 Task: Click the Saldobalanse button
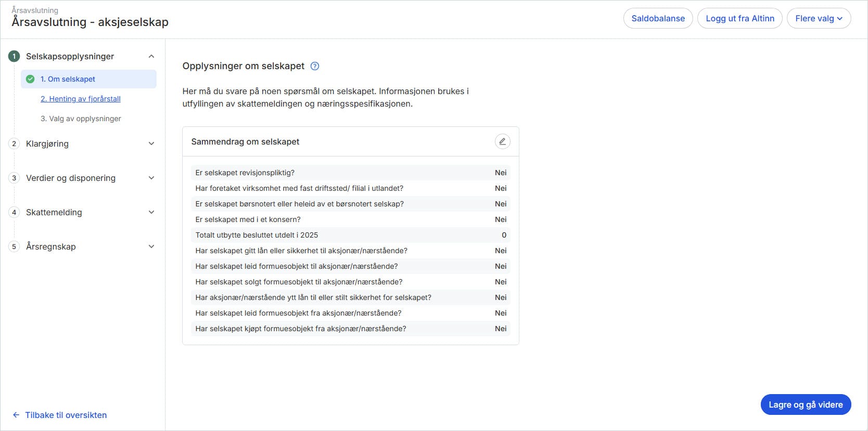(658, 18)
